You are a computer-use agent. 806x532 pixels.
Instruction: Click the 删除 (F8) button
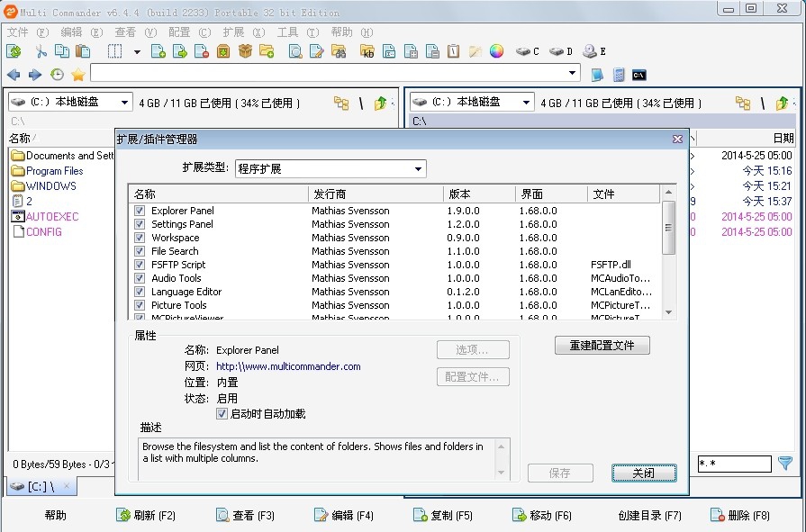coord(740,515)
